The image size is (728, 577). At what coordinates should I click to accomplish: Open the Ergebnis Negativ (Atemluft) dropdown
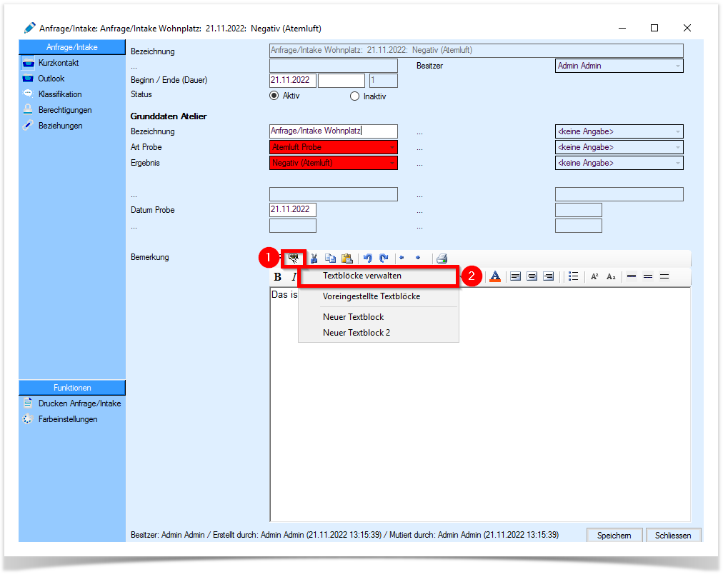point(334,163)
